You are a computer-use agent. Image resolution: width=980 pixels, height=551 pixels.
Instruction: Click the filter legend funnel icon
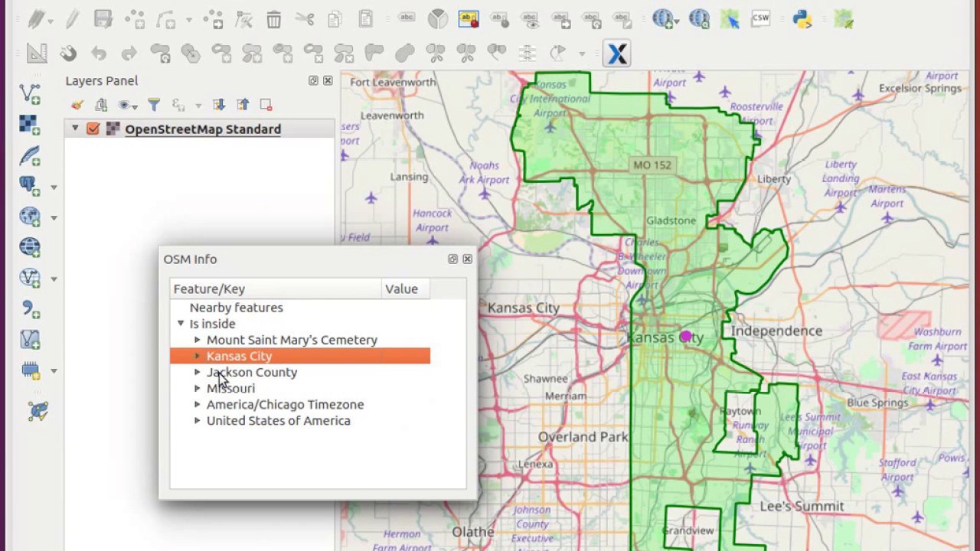(154, 105)
